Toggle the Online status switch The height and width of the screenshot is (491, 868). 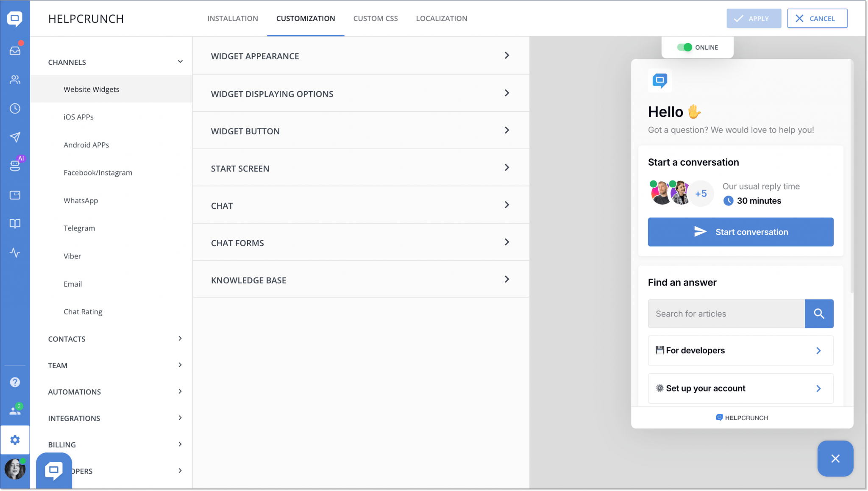click(684, 47)
